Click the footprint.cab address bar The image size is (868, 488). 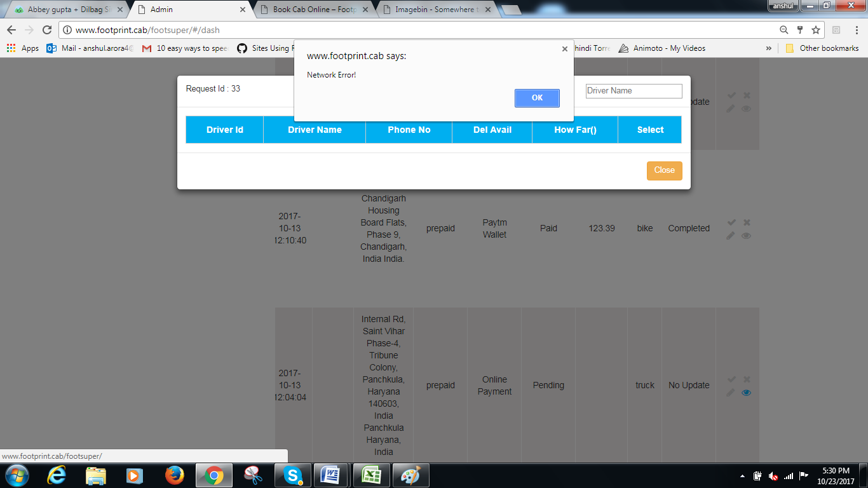point(419,30)
